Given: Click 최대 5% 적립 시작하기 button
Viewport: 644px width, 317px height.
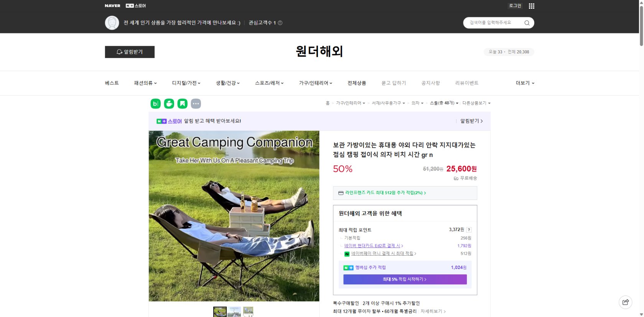Looking at the screenshot, I should click(x=405, y=279).
